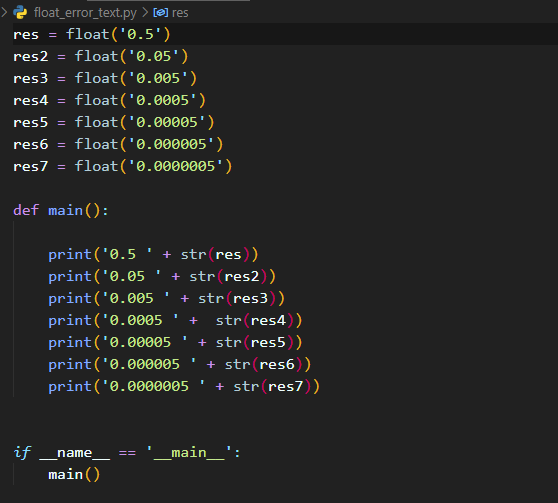Expand the breadcrumb chevron before float_error_text.py
The image size is (558, 503).
coord(4,12)
